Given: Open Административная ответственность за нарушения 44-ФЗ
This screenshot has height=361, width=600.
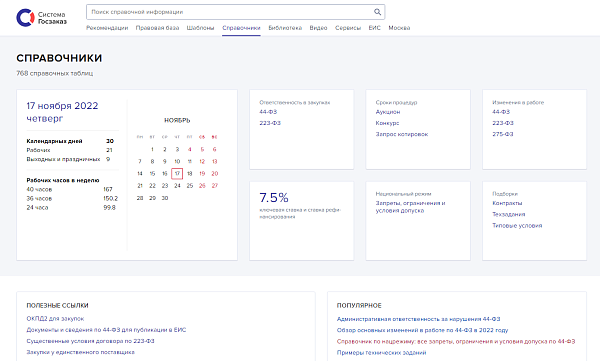Looking at the screenshot, I should coord(418,319).
